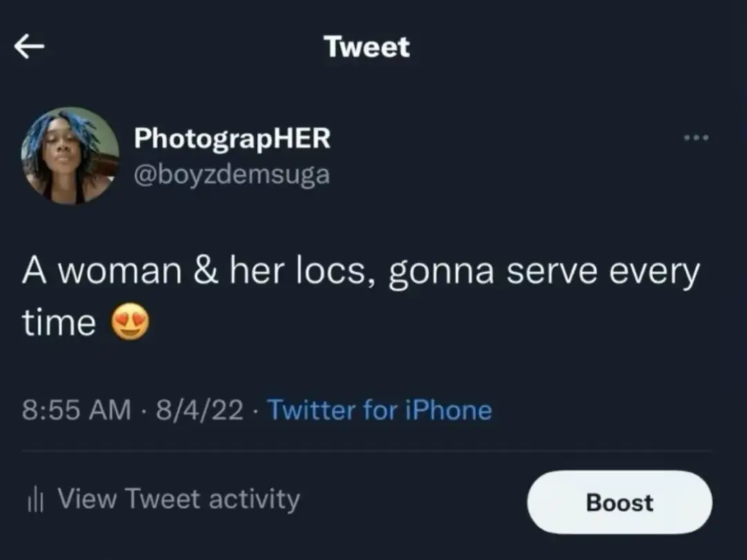The image size is (747, 560).
Task: Click the word "time" on the second line
Action: click(x=59, y=322)
